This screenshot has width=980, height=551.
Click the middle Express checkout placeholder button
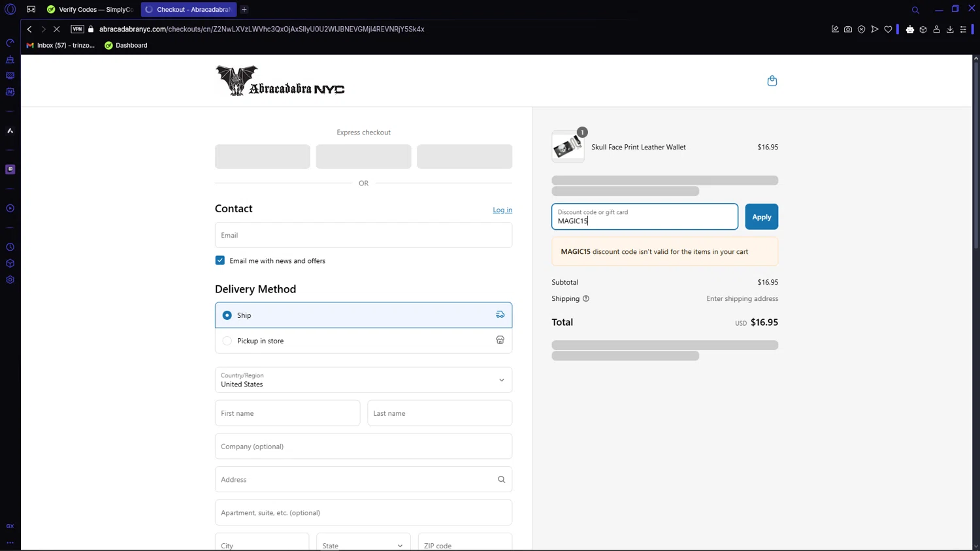click(363, 157)
